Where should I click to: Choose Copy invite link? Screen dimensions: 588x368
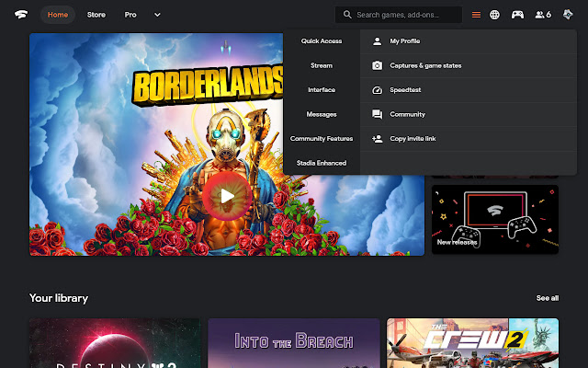coord(469,139)
